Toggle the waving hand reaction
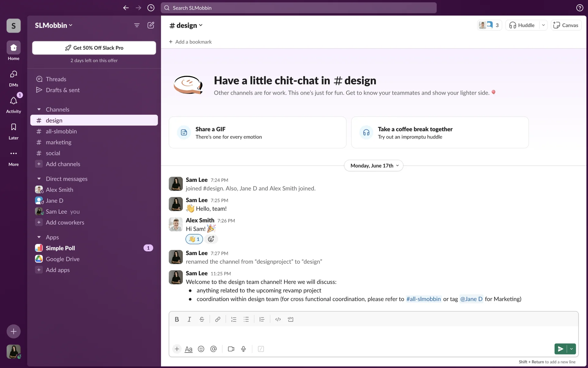The height and width of the screenshot is (368, 588). (x=194, y=239)
